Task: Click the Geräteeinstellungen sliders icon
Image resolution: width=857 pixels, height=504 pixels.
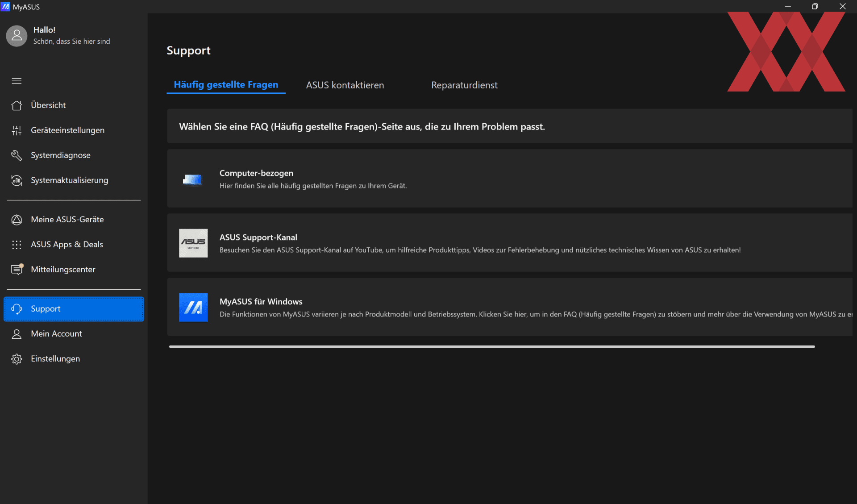Action: [17, 130]
